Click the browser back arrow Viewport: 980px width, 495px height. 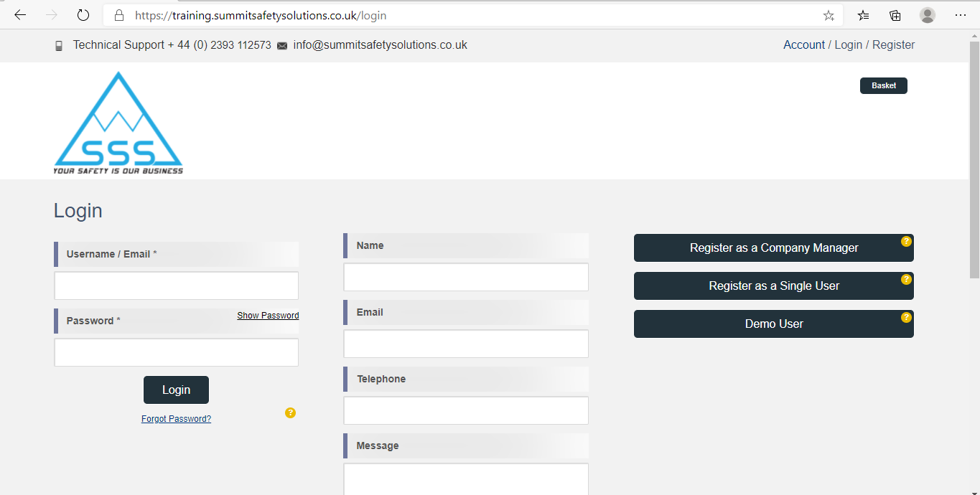tap(20, 15)
